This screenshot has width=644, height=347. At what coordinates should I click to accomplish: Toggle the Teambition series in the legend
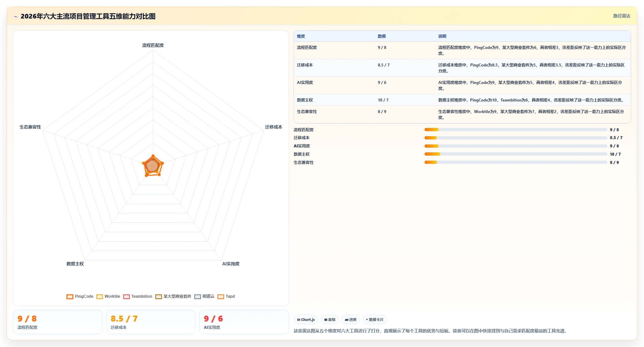coord(138,296)
